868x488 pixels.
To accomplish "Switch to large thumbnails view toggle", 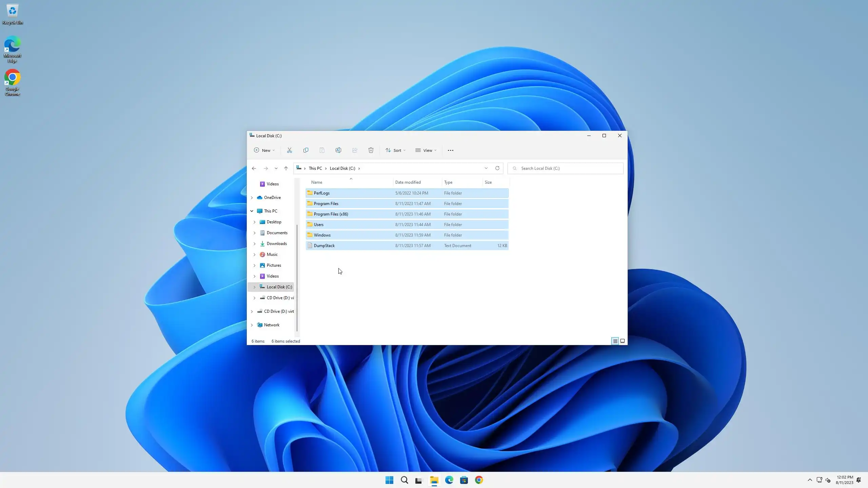I will pyautogui.click(x=623, y=341).
